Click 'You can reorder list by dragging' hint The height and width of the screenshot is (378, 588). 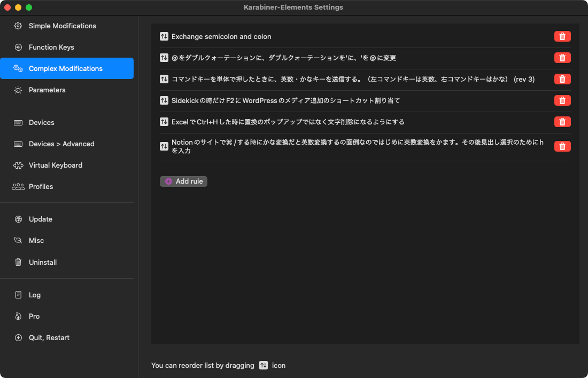pos(203,365)
